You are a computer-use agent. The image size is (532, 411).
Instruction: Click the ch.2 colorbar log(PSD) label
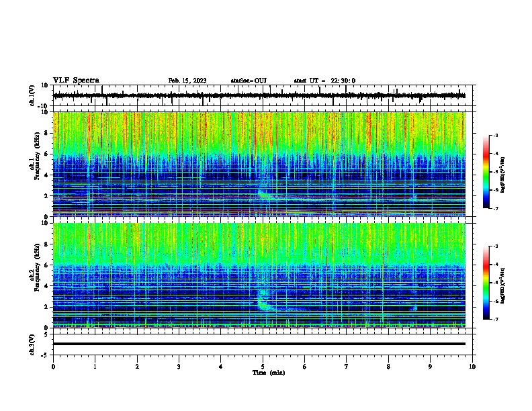(503, 286)
